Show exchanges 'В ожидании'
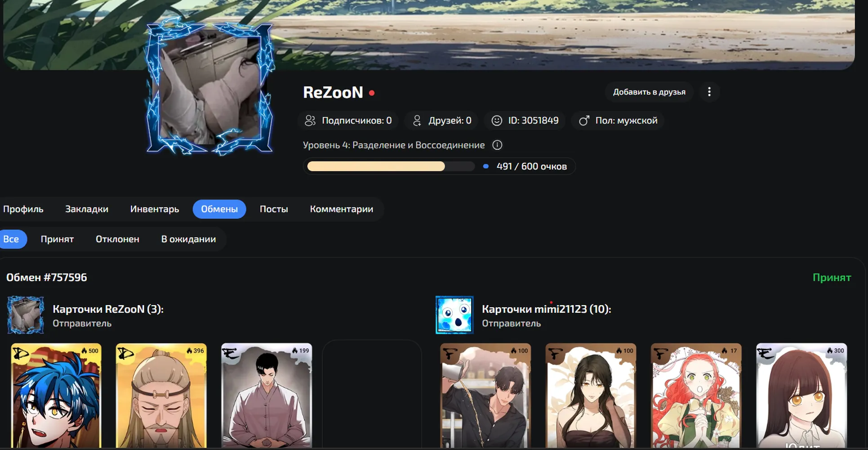Image resolution: width=868 pixels, height=450 pixels. point(188,239)
